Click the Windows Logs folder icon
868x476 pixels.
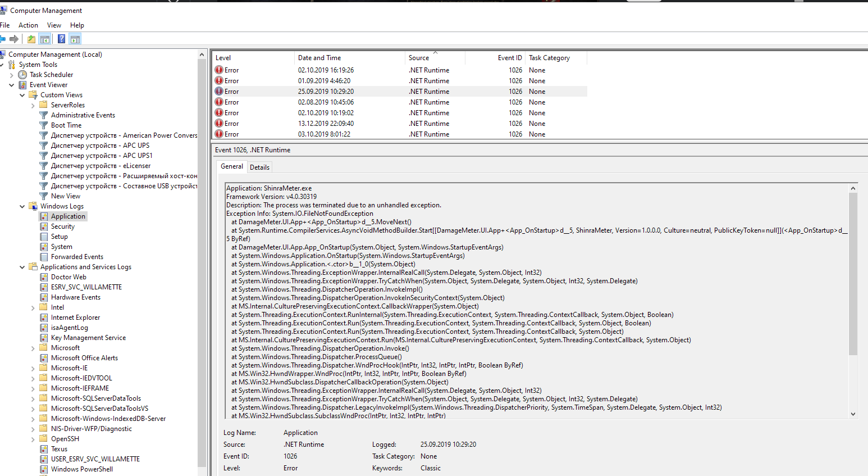[33, 206]
